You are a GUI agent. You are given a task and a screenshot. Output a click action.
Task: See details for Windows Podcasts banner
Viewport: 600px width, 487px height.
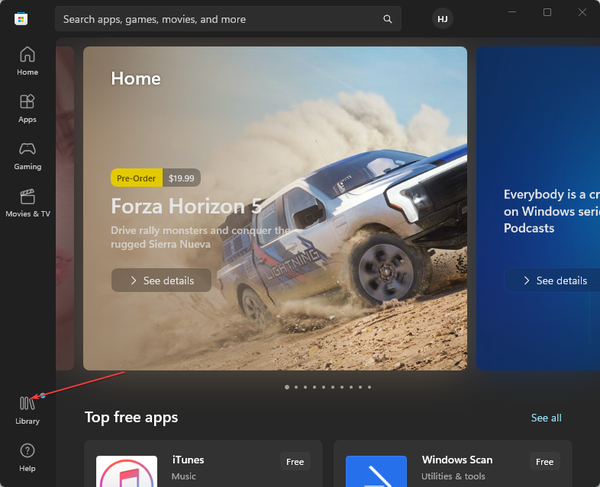tap(553, 280)
